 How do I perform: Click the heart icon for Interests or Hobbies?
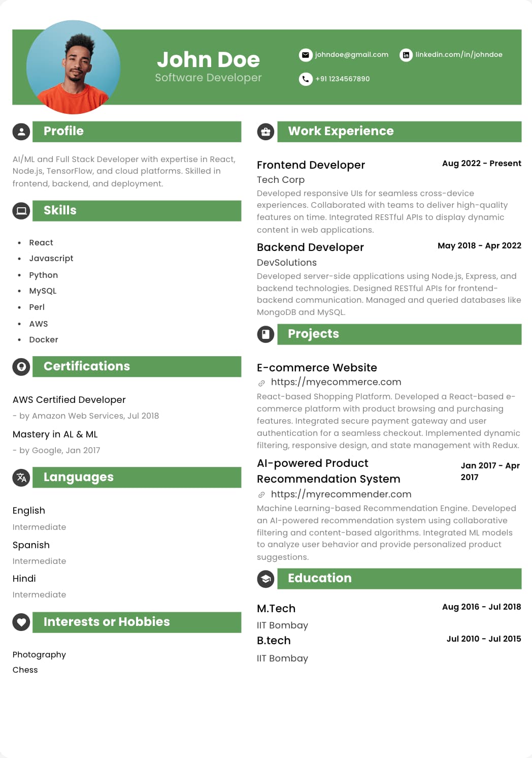pos(21,622)
